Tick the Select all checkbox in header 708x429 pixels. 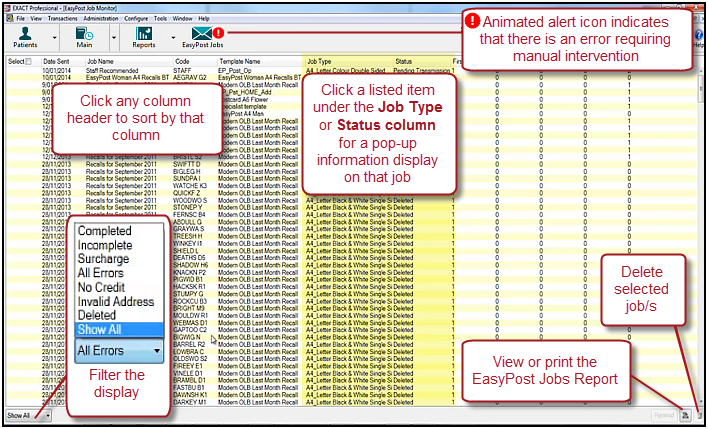[x=28, y=61]
